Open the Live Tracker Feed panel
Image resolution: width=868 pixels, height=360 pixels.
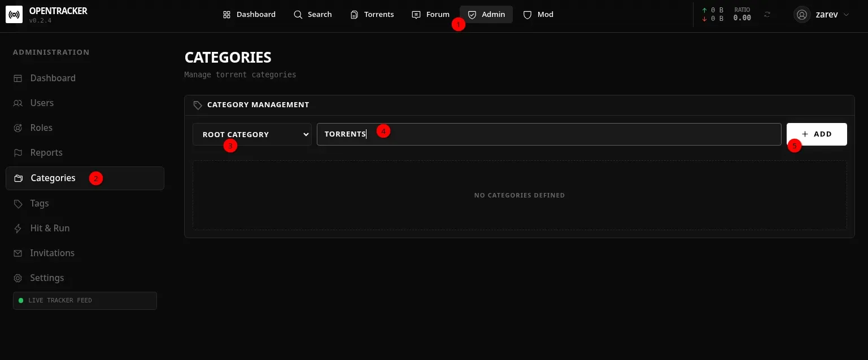tap(85, 301)
